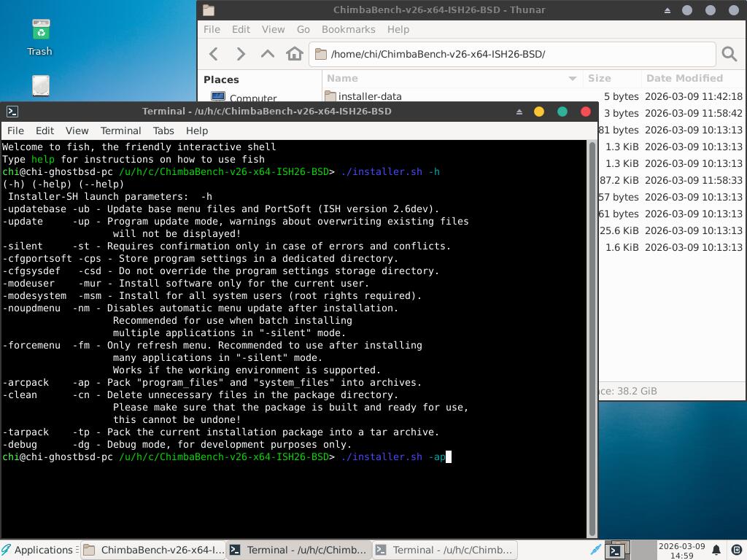The width and height of the screenshot is (747, 560).
Task: Open the terminal View menu
Action: [77, 131]
